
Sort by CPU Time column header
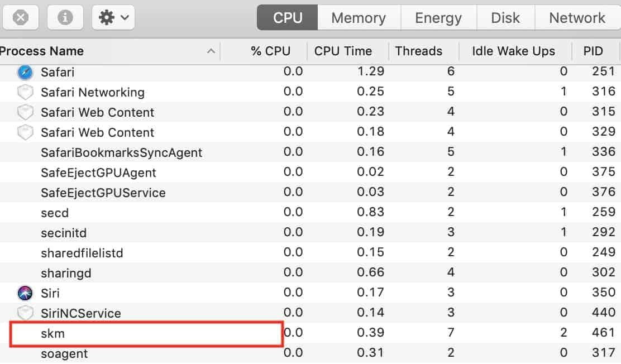click(x=343, y=51)
